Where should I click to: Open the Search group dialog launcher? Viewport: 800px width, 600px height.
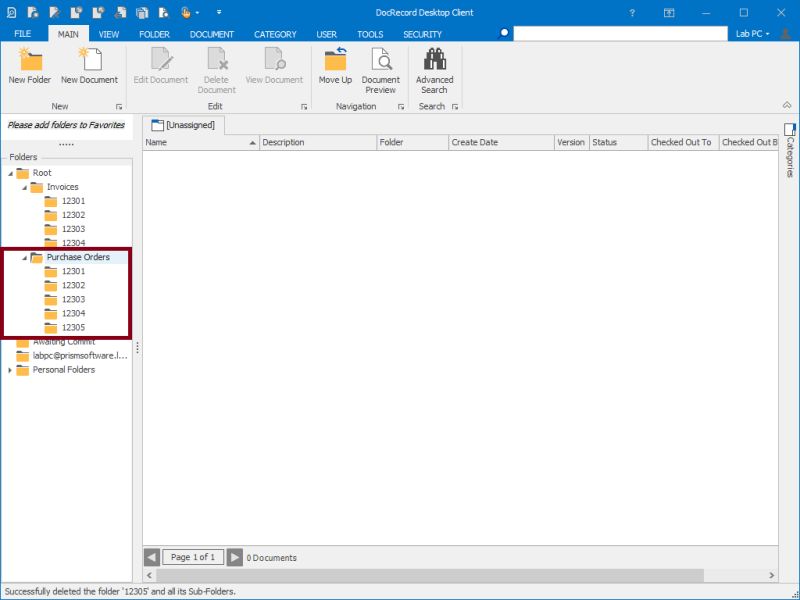(455, 107)
